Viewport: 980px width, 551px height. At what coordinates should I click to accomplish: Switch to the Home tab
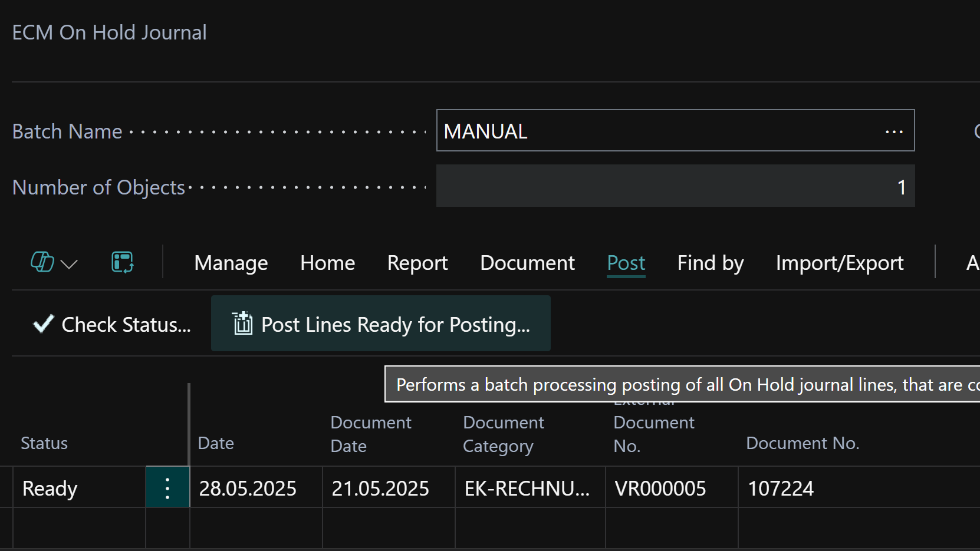pyautogui.click(x=328, y=263)
